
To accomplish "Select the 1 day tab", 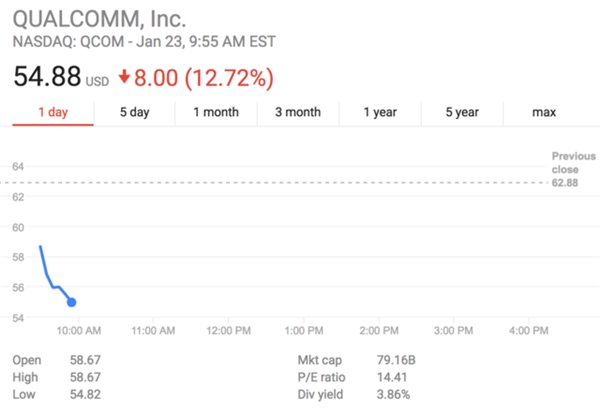I will point(53,112).
